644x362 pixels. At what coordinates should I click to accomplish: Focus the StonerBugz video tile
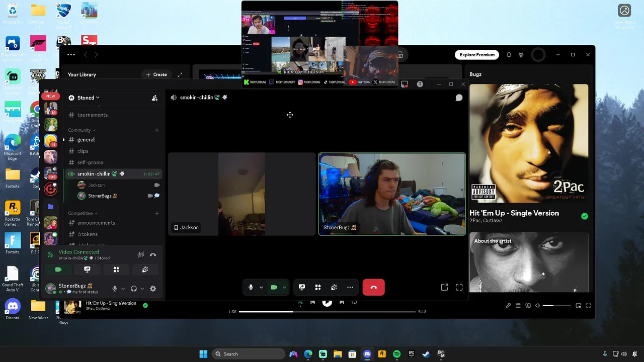click(x=392, y=194)
